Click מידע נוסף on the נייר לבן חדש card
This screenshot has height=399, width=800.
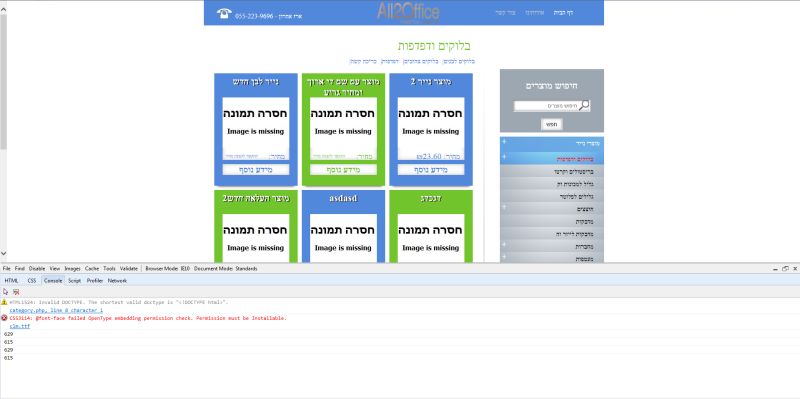click(x=256, y=170)
